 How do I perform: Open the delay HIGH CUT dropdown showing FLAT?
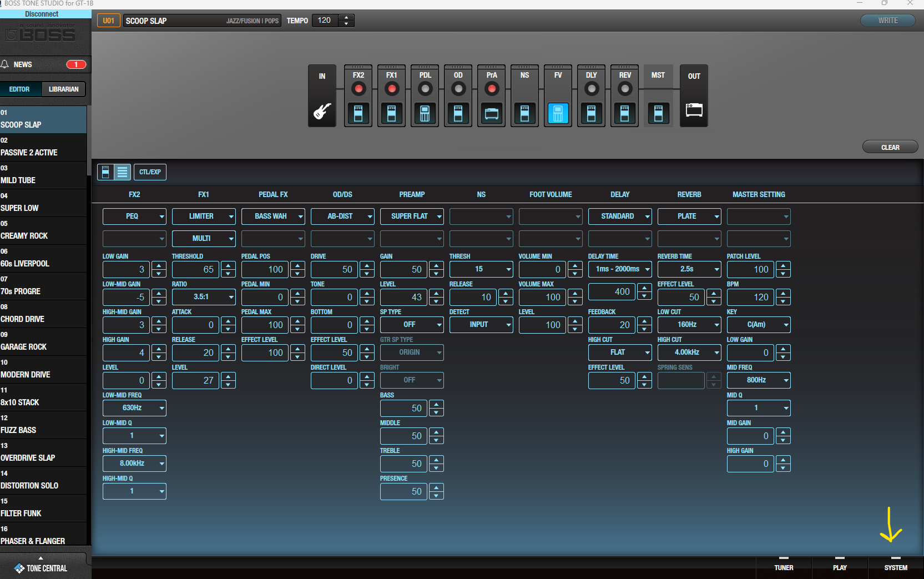[x=620, y=353]
